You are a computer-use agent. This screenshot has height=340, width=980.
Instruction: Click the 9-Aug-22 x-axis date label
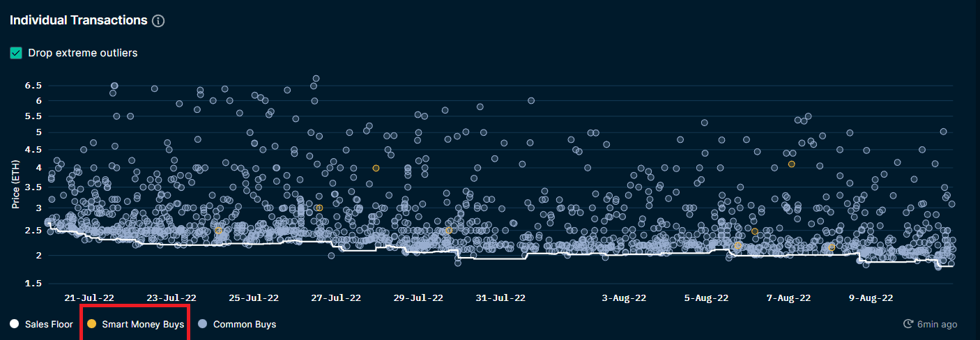871,297
